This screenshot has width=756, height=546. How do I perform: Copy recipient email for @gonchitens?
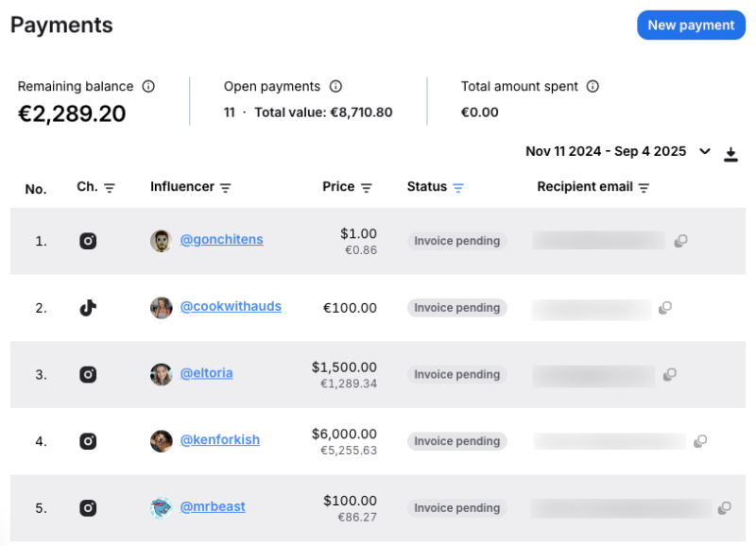click(680, 241)
